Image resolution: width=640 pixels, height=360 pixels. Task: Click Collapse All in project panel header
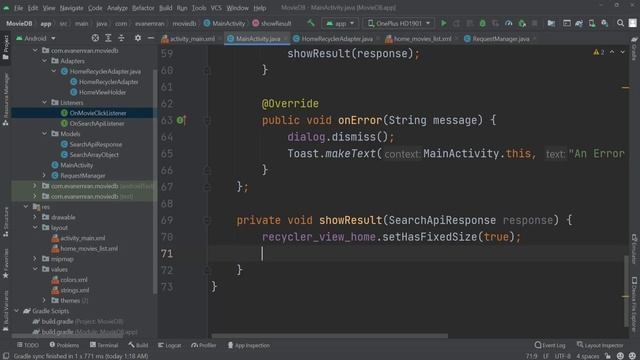coord(121,38)
